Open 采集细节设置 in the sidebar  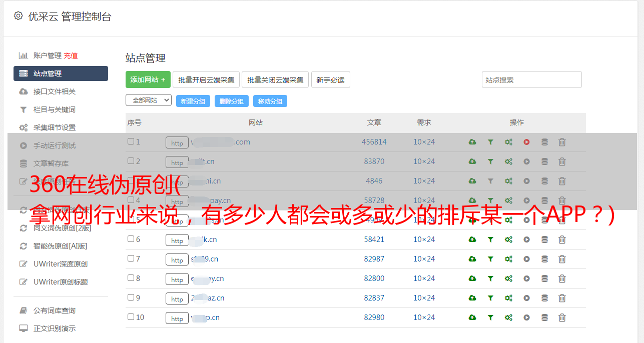(x=55, y=127)
